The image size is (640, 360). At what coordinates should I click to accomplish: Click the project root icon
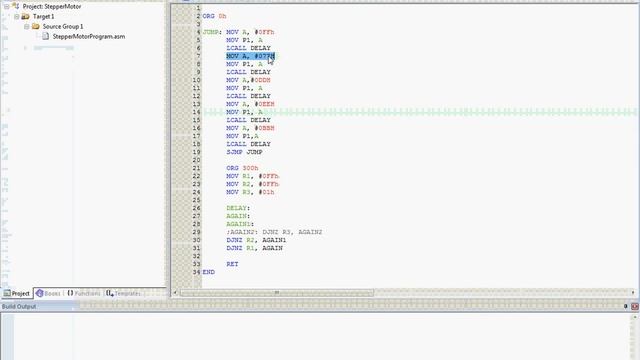(x=16, y=6)
